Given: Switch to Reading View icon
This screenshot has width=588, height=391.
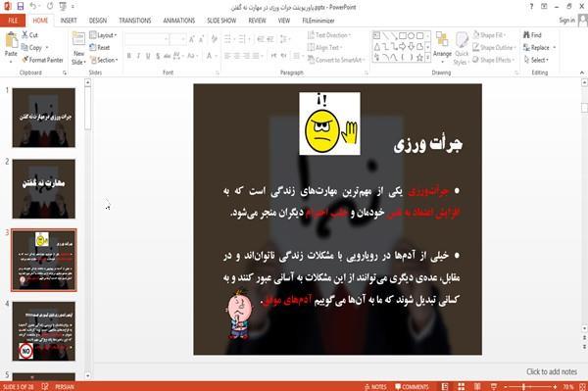Looking at the screenshot, I should [x=477, y=387].
